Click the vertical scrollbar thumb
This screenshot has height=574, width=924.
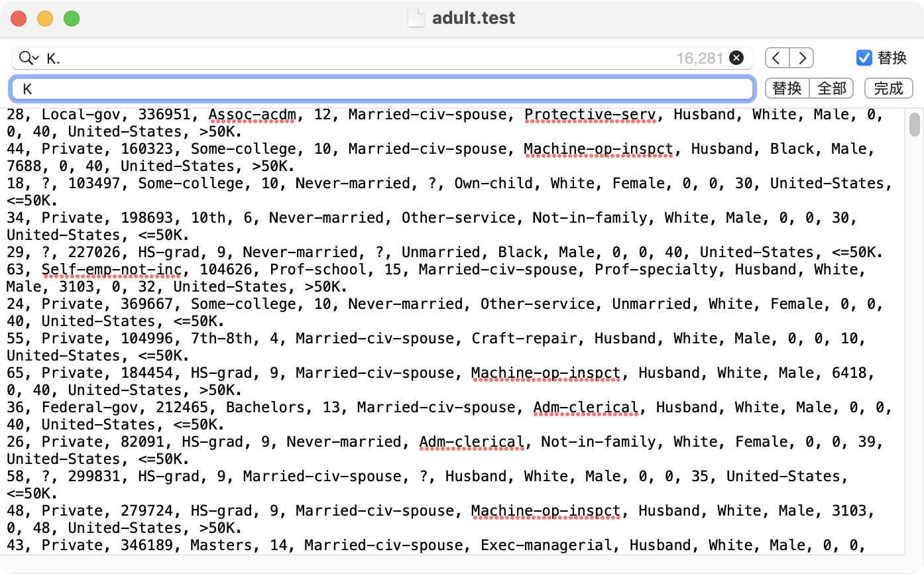tap(915, 124)
